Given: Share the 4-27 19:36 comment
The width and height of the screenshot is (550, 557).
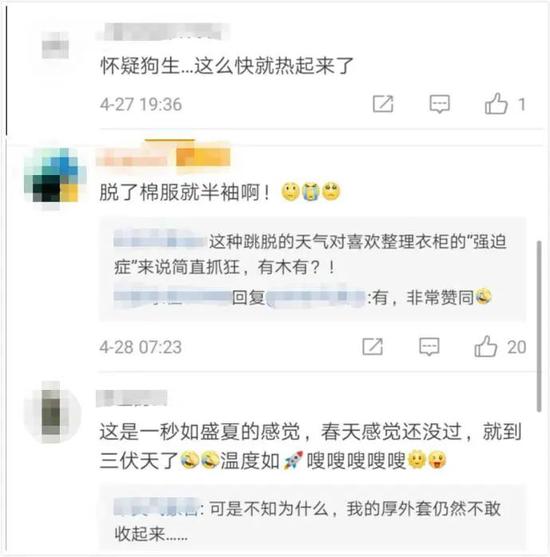Looking at the screenshot, I should [x=383, y=104].
